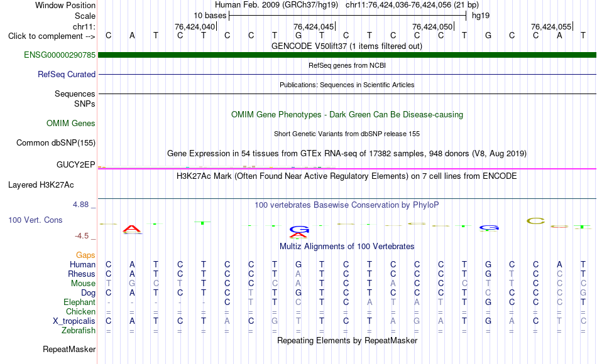Viewport: 597px width, 364px height.
Task: Select the Dog species row label
Action: (88, 293)
